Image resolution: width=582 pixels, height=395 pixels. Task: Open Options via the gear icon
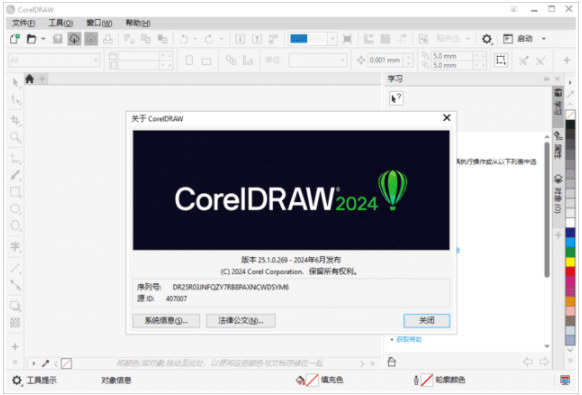[x=487, y=39]
